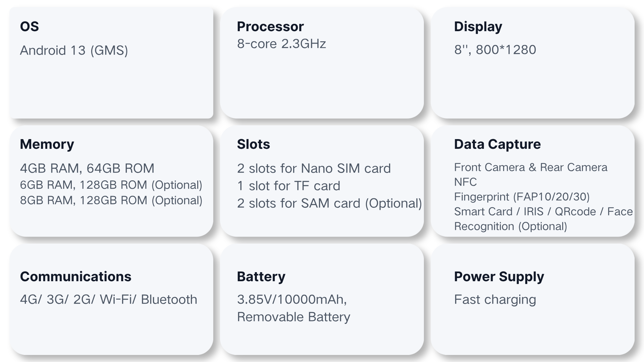This screenshot has height=362, width=644.
Task: Select the Fingerprint (FAP10/20/30) line
Action: (x=522, y=197)
